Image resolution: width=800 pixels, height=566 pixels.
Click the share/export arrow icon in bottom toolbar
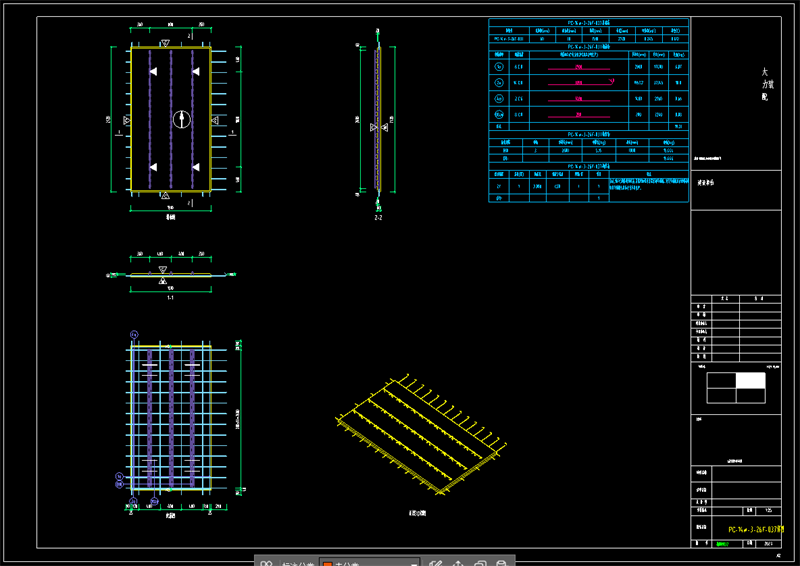coord(458,563)
